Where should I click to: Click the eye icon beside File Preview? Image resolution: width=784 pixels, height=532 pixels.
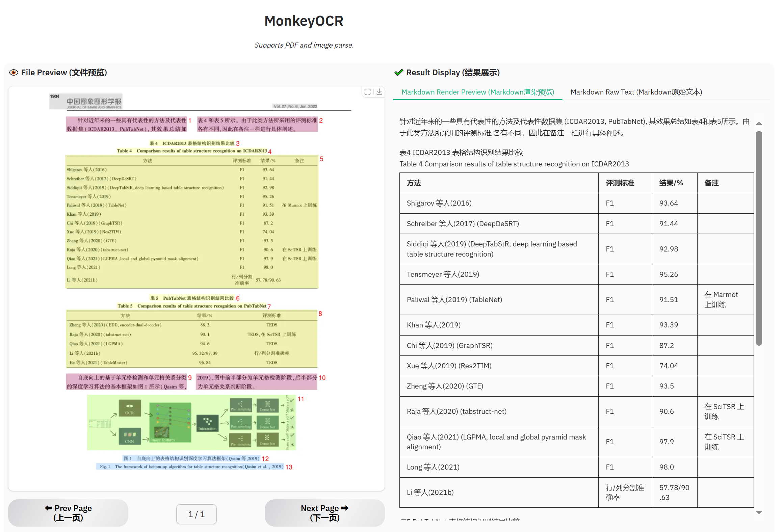14,72
